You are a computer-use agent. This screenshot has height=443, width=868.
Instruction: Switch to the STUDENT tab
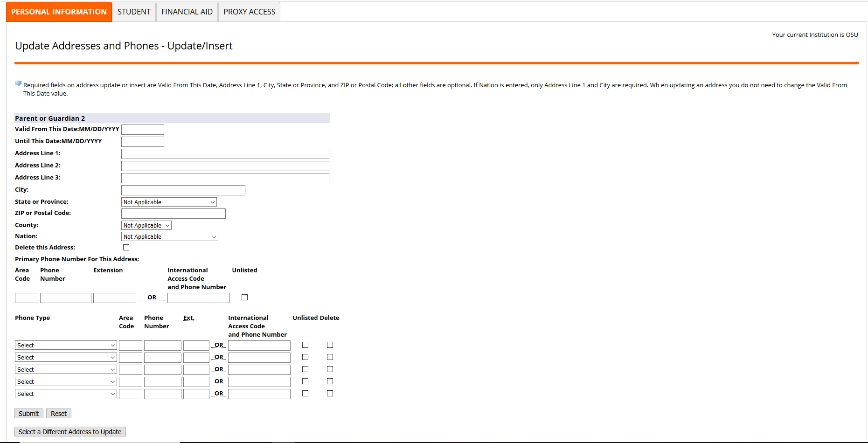click(x=134, y=11)
